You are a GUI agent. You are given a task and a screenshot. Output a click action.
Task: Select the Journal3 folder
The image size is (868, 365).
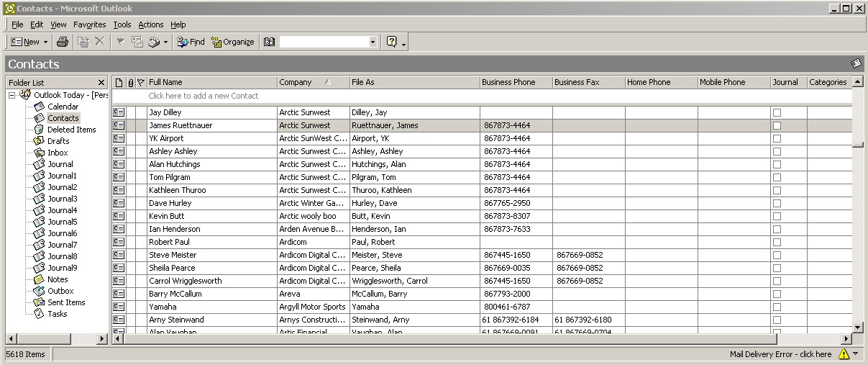coord(62,199)
